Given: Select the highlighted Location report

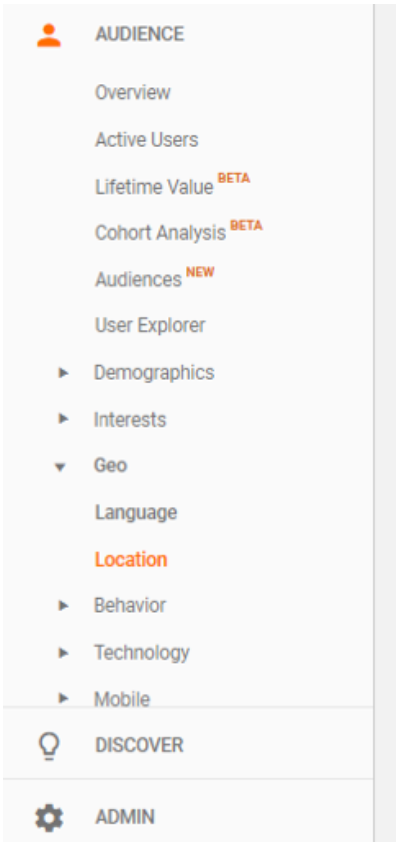Looking at the screenshot, I should tap(131, 559).
